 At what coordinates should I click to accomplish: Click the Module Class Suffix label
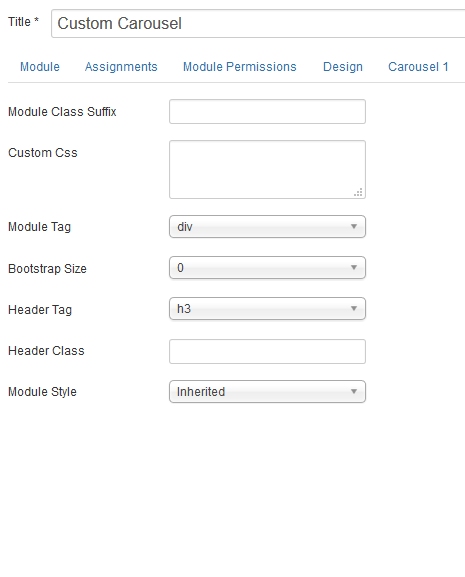[x=62, y=111]
